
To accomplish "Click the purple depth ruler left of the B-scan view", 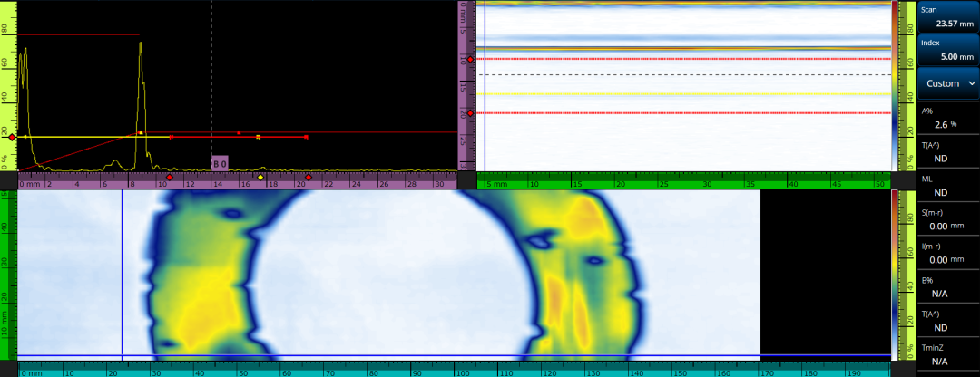I will [x=467, y=85].
